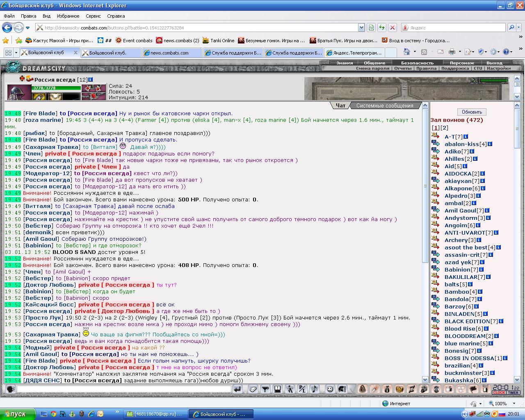Click the Яндекс search box
This screenshot has width=525, height=420.
(x=453, y=27)
